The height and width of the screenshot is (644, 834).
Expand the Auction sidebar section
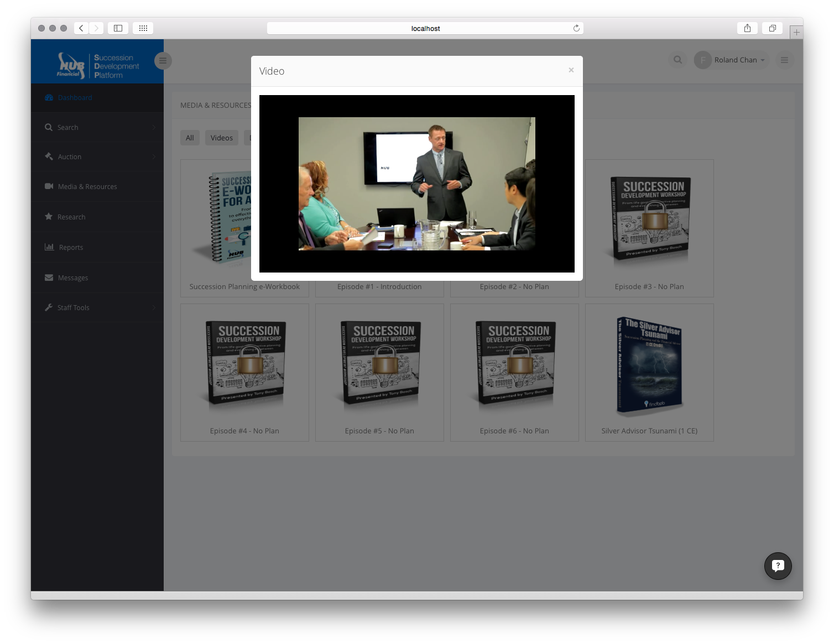coord(70,157)
